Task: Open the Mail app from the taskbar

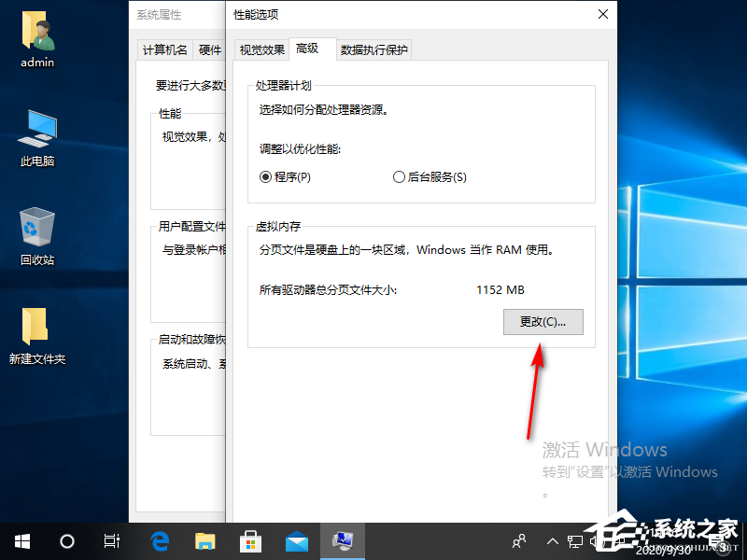Action: (x=296, y=541)
